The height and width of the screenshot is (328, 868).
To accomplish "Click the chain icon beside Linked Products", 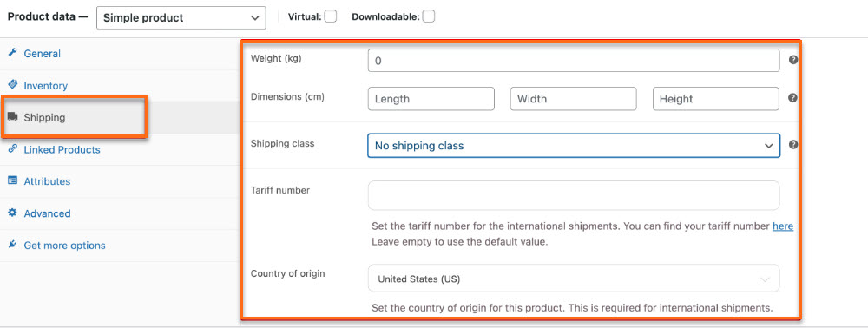I will click(x=12, y=148).
